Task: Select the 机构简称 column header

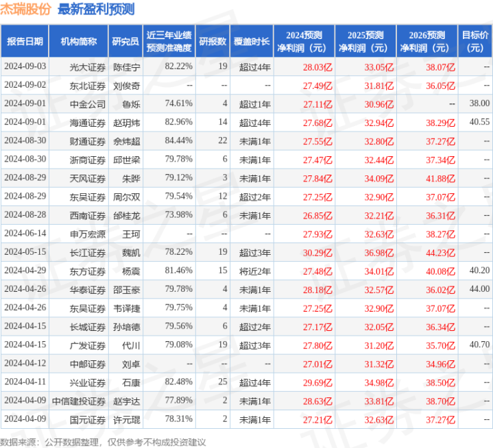Action: click(x=79, y=41)
